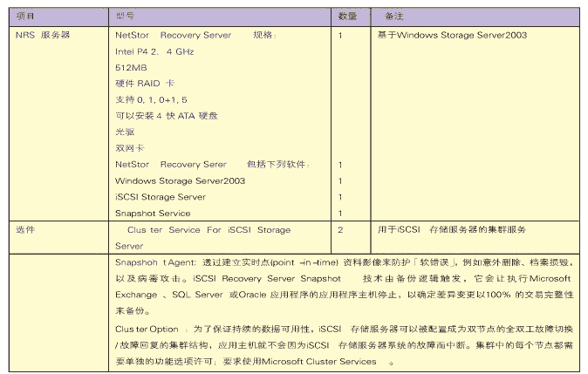This screenshot has width=588, height=374.
Task: Click the 可以安装 4 快 ATA 硬盘 line
Action: 166,115
